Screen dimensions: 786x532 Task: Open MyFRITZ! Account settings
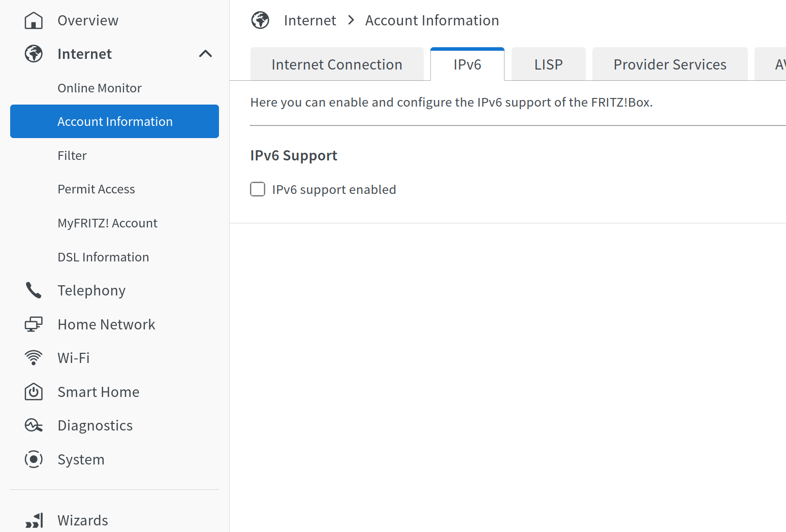107,222
